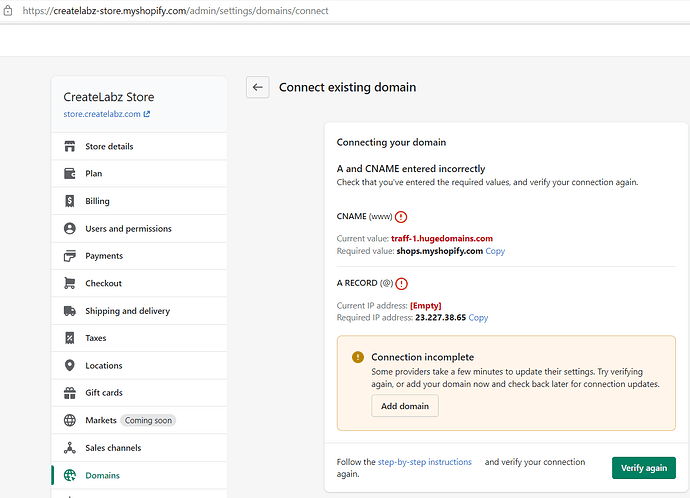Go back with the arrow button
This screenshot has width=690, height=498.
[258, 87]
